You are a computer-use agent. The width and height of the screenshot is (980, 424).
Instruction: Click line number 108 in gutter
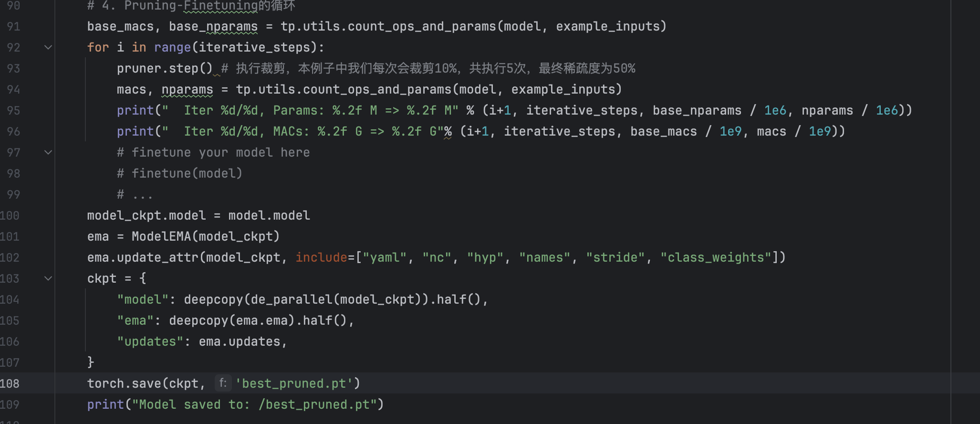(10, 383)
